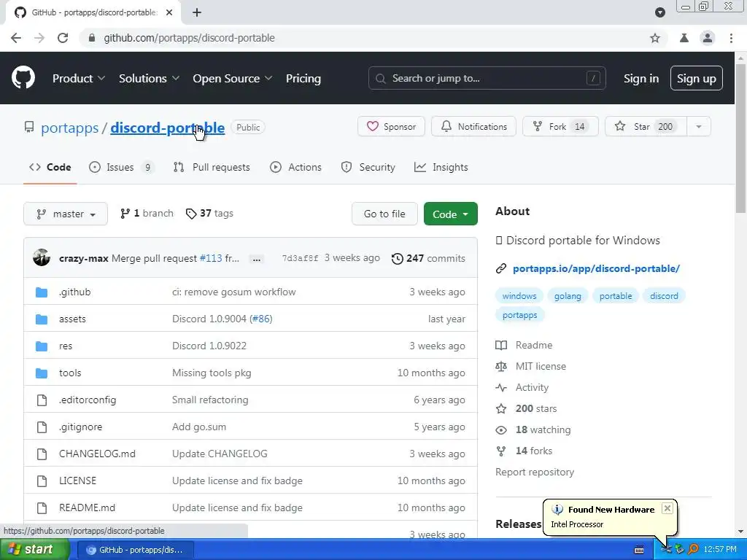Screen dimensions: 747x560
Task: Click the res folder icon
Action: (x=42, y=346)
